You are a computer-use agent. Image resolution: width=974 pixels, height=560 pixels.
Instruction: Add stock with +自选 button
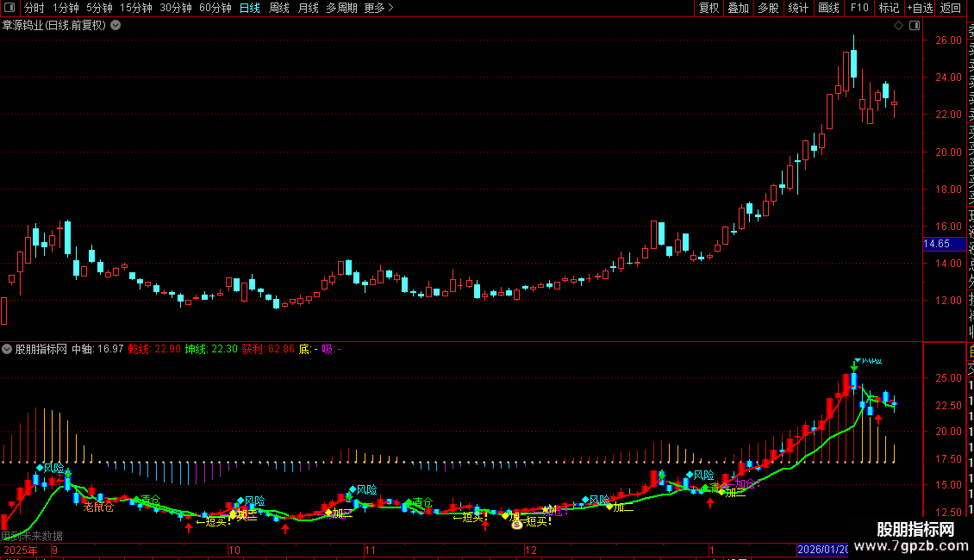920,8
